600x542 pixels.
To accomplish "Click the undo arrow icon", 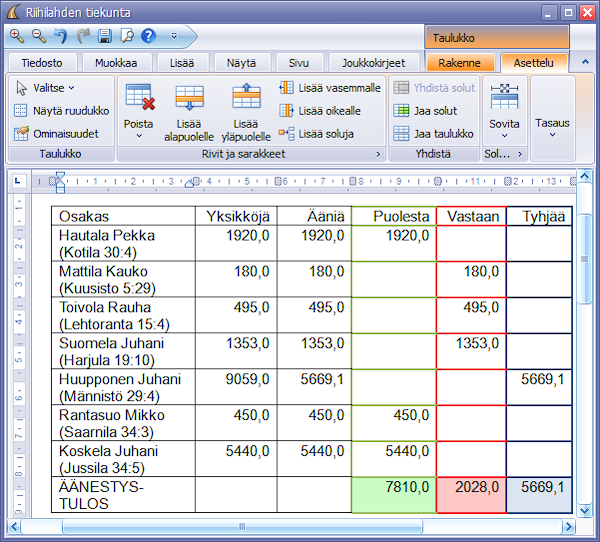I will coord(61,36).
